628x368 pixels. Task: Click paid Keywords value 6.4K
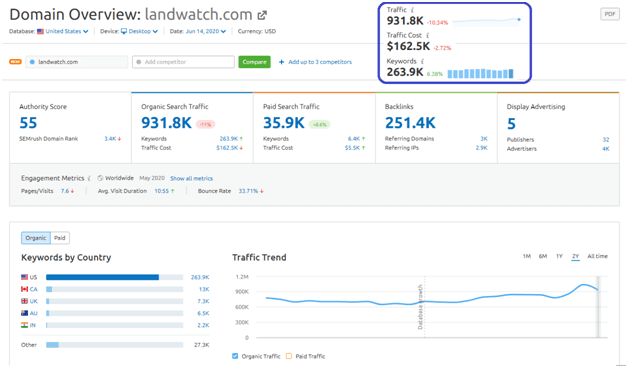[354, 139]
